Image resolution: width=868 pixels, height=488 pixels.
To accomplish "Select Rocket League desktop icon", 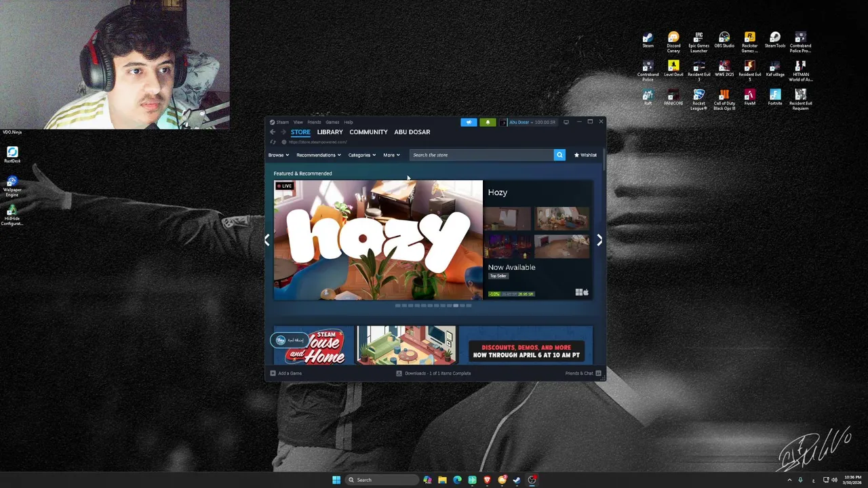I will click(x=698, y=99).
